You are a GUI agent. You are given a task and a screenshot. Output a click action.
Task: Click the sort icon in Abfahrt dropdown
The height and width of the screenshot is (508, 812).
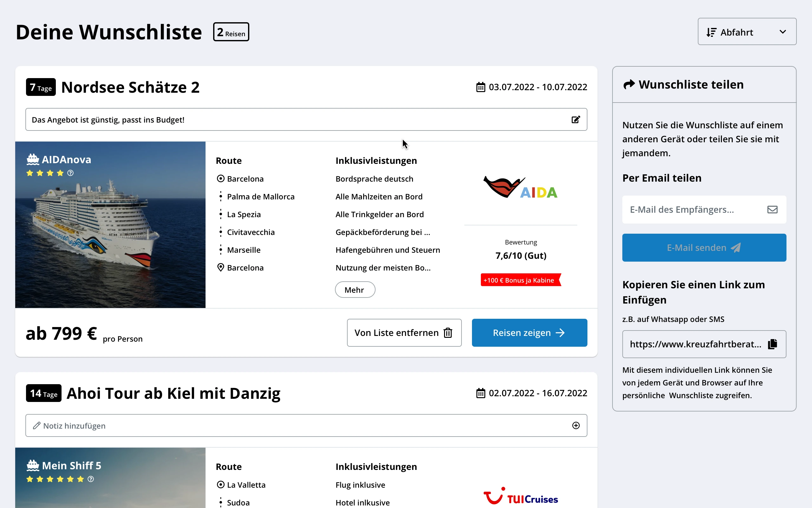(x=711, y=32)
